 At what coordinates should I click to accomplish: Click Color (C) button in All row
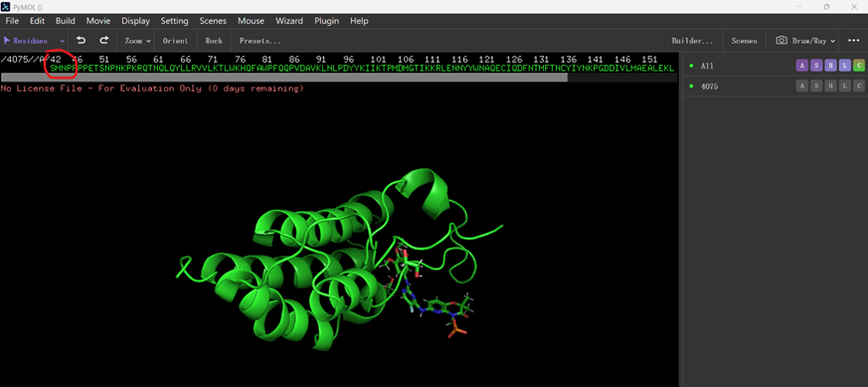(859, 66)
